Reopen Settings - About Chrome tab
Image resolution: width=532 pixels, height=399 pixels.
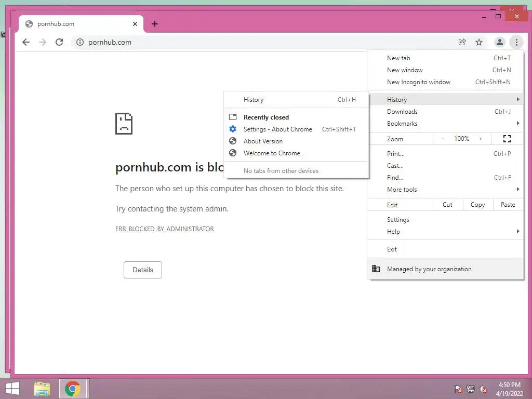pyautogui.click(x=296, y=129)
